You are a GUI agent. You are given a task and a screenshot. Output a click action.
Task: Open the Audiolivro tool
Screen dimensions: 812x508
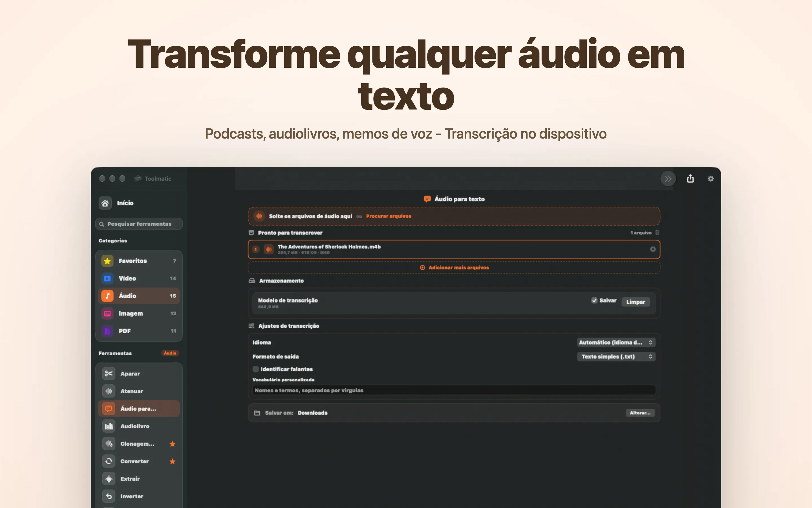coord(139,426)
